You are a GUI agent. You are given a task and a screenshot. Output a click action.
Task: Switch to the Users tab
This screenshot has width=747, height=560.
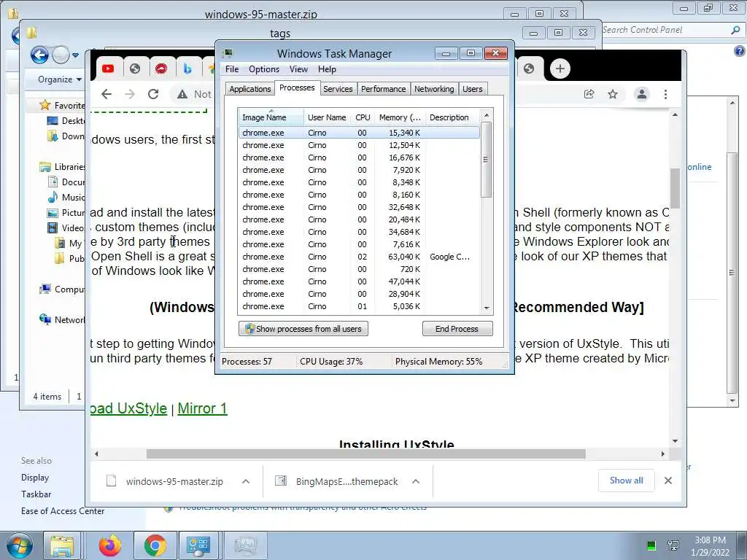tap(473, 89)
